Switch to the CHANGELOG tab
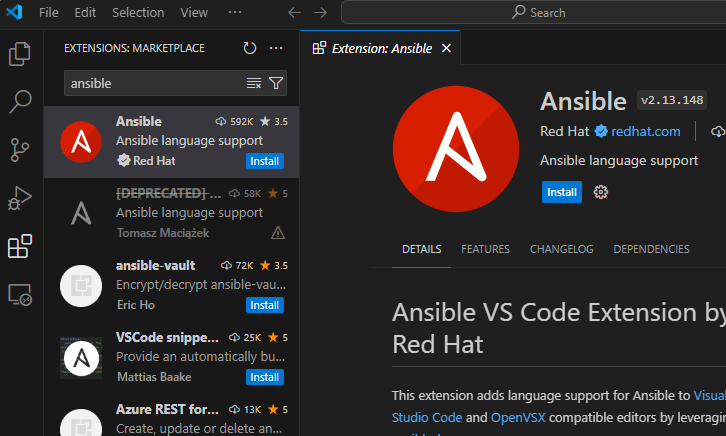 coord(561,249)
